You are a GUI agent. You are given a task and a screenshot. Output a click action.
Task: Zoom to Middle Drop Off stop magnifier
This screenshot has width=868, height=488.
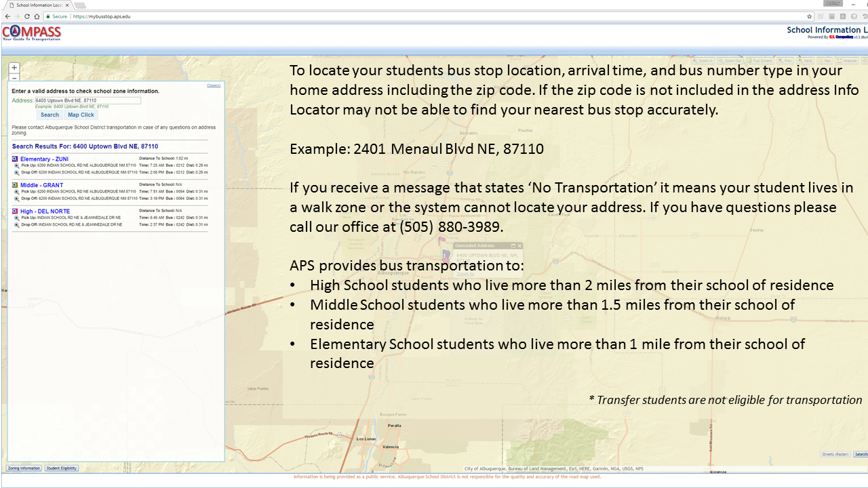click(x=16, y=199)
